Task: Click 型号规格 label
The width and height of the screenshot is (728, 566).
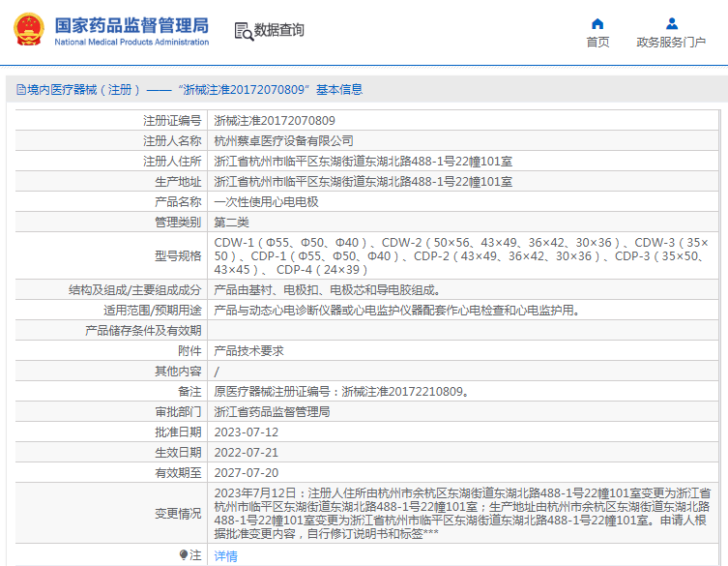Action: (178, 256)
